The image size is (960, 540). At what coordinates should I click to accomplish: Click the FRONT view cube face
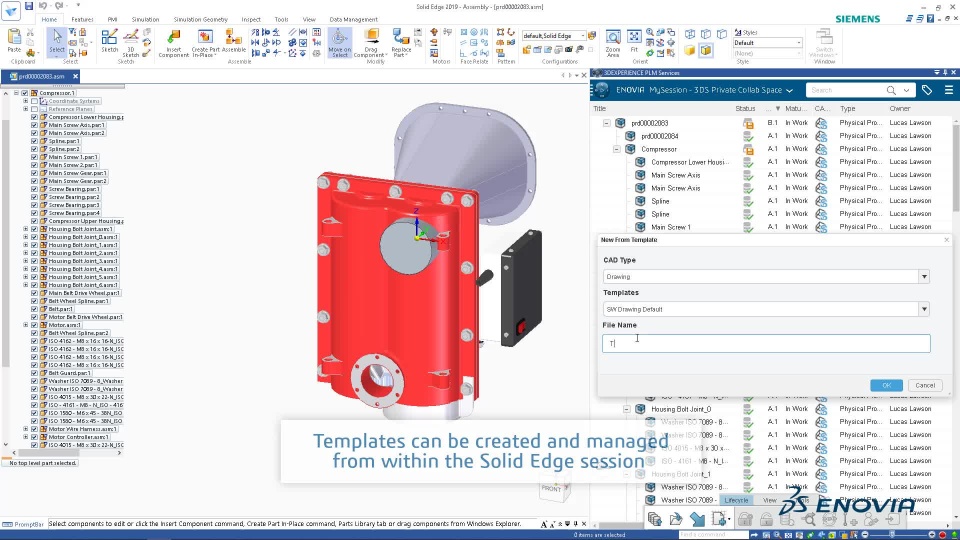[x=552, y=489]
